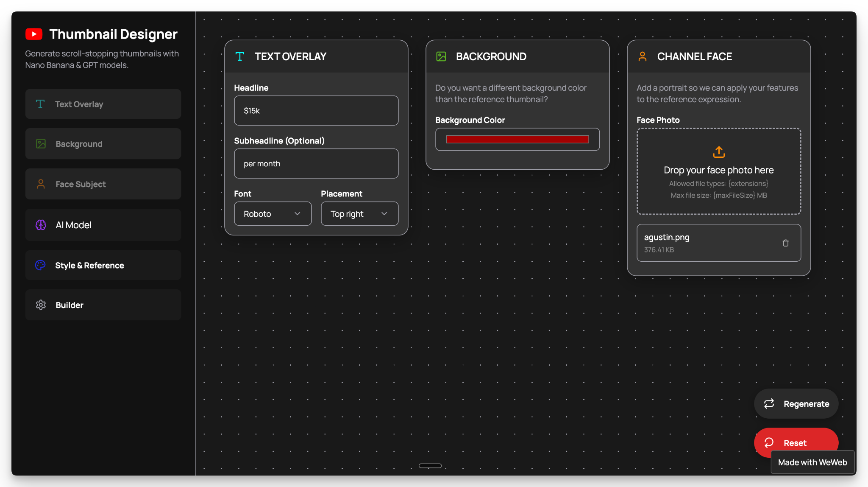The image size is (868, 487).
Task: Click into the Headline field containing $15k
Action: (x=316, y=111)
